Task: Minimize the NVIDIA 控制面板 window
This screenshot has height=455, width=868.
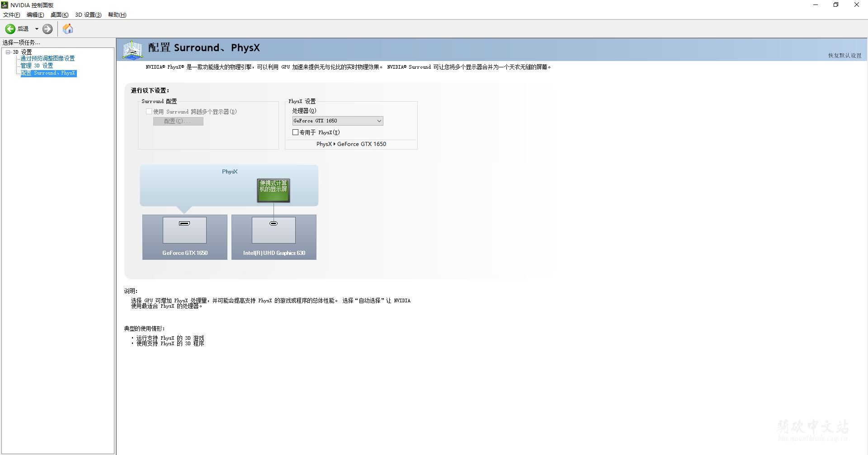Action: coord(816,5)
